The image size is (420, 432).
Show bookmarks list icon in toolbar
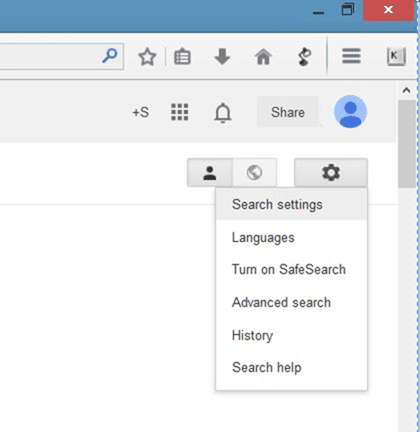pos(182,56)
